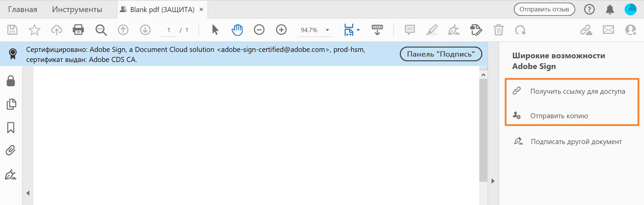Add a comment note icon
Screen dimensions: 644x205
pos(410,30)
